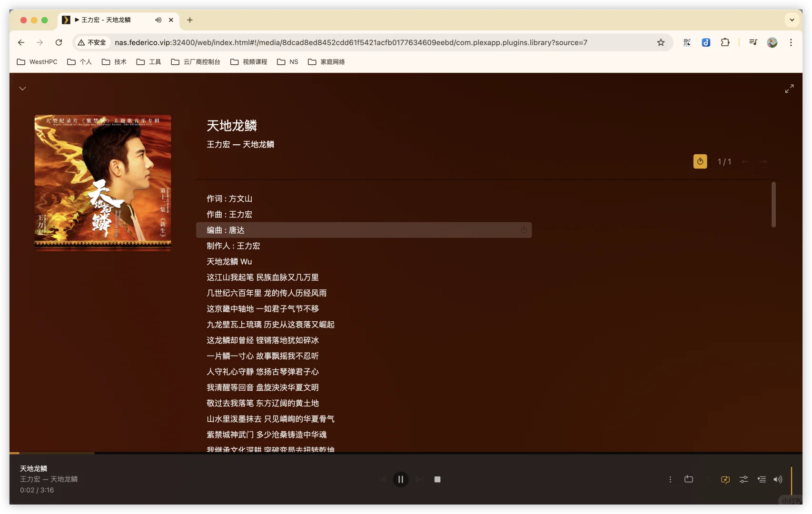812x514 pixels.
Task: Click the bookmark star in the address bar
Action: tap(661, 42)
